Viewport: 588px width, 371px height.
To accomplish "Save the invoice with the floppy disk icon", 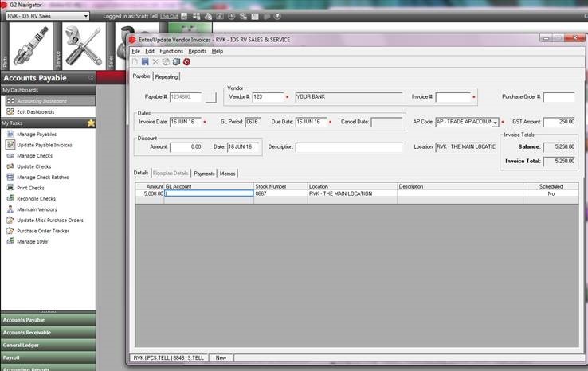I will pos(145,62).
